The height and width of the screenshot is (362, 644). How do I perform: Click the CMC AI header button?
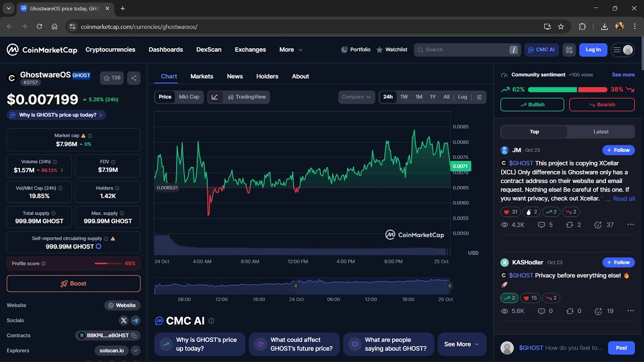point(541,50)
